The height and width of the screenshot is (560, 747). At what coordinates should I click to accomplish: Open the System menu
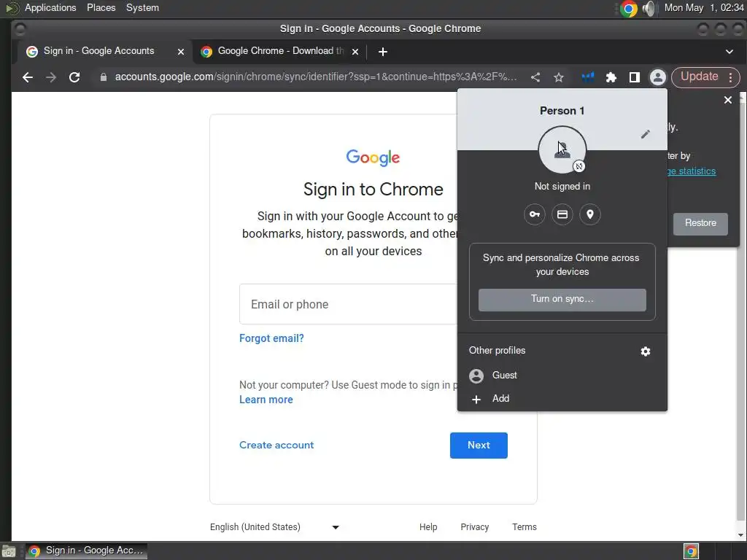coord(142,7)
